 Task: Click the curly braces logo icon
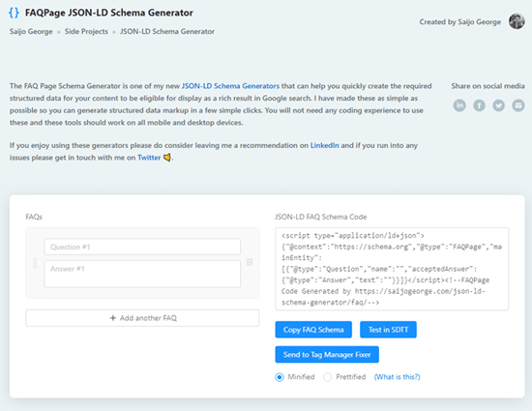(14, 13)
